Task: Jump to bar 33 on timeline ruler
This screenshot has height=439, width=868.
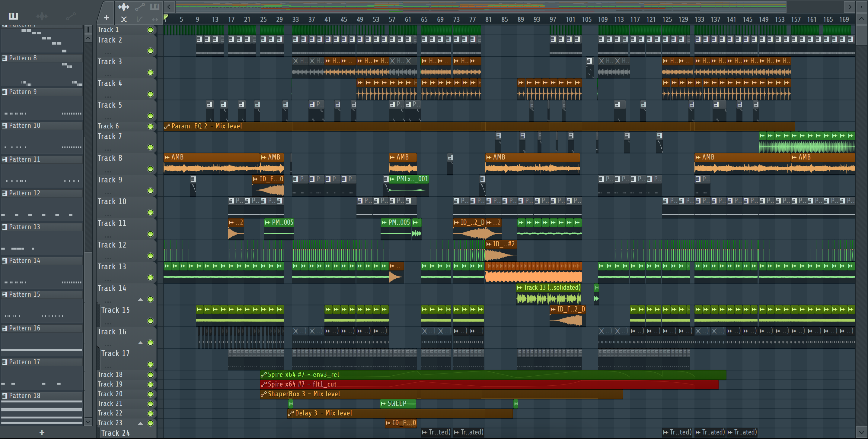Action: click(x=295, y=19)
